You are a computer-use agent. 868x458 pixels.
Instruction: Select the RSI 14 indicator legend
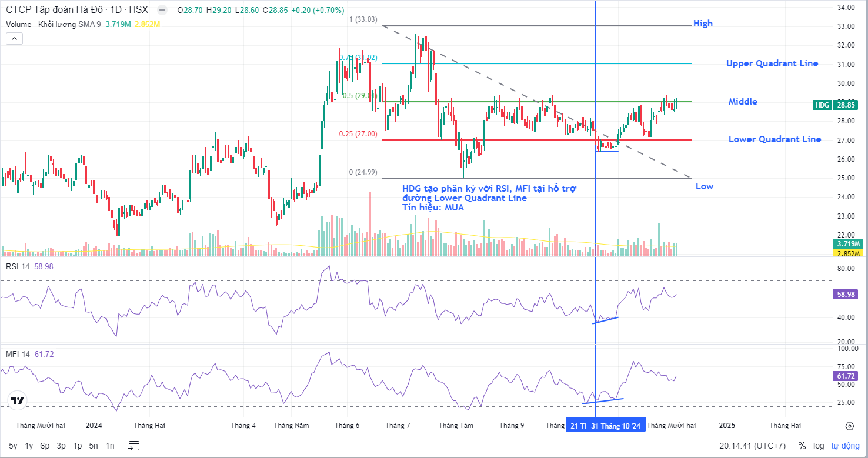coord(18,266)
